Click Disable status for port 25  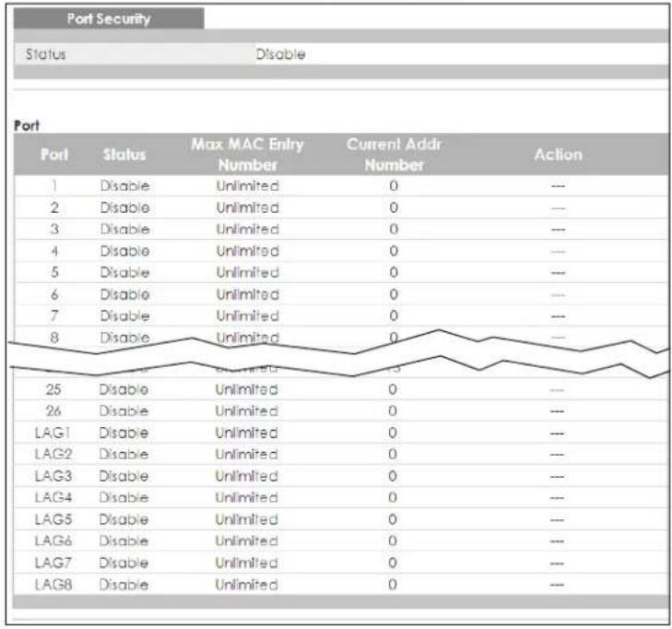click(x=124, y=389)
